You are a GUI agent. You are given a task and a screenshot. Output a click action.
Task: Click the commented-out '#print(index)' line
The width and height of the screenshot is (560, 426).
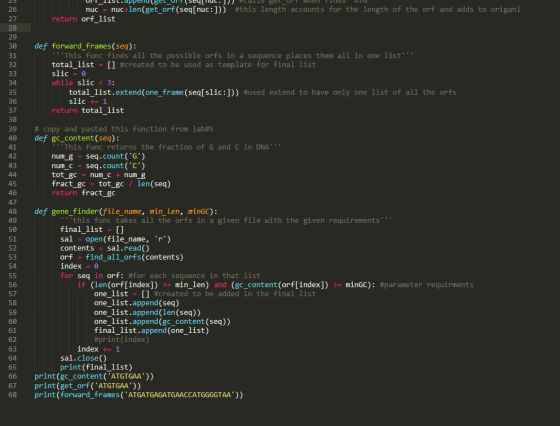122,340
